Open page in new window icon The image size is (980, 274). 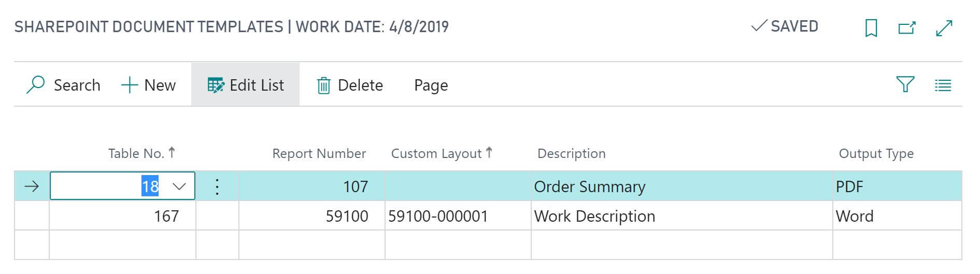[x=907, y=27]
